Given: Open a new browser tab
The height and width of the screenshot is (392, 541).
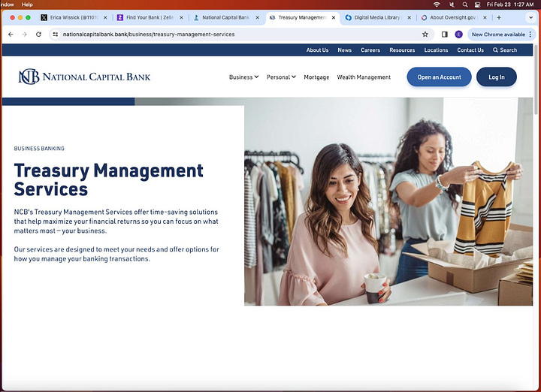Looking at the screenshot, I should [499, 17].
